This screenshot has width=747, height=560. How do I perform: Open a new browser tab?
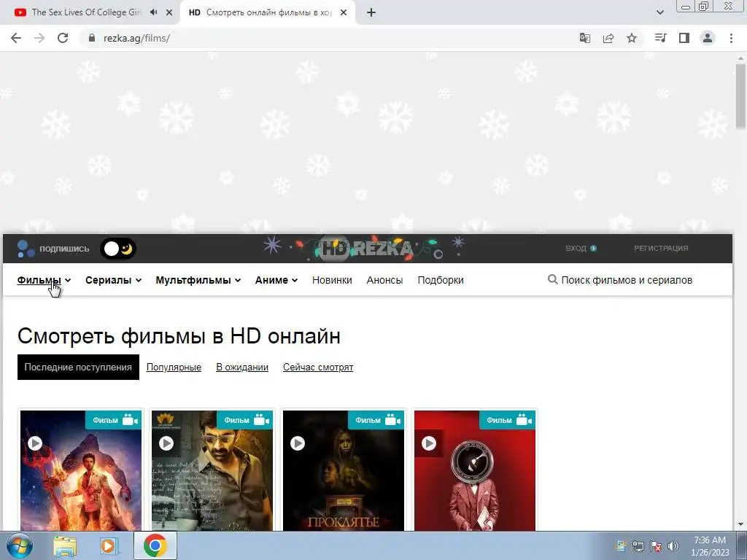[371, 12]
